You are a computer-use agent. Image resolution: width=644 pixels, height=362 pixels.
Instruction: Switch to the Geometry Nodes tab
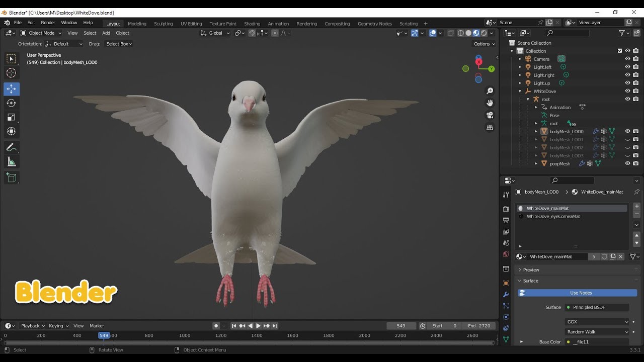coord(374,24)
